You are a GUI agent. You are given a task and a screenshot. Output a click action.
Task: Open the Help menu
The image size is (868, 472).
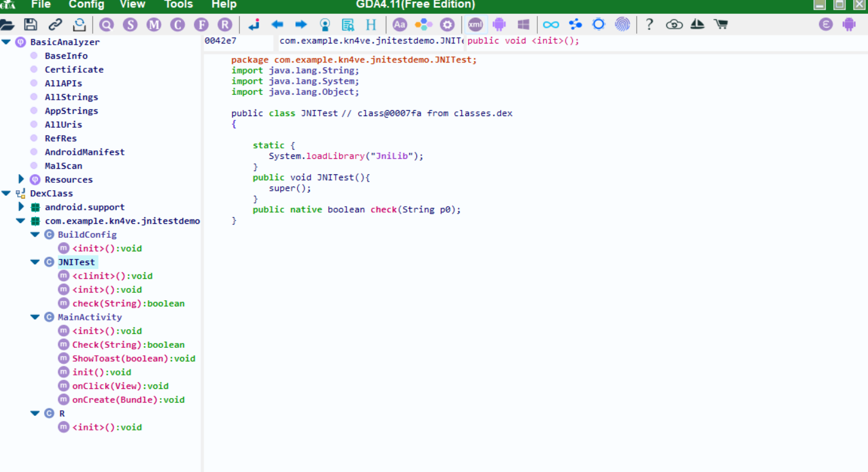224,5
